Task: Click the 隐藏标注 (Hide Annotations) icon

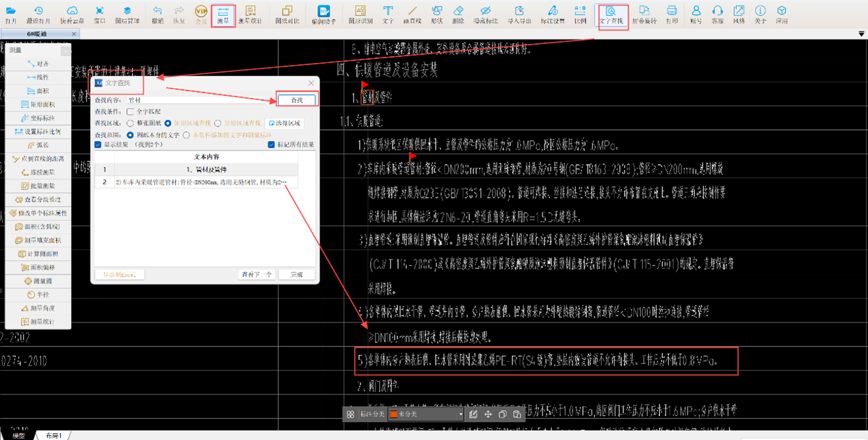Action: coord(485,15)
